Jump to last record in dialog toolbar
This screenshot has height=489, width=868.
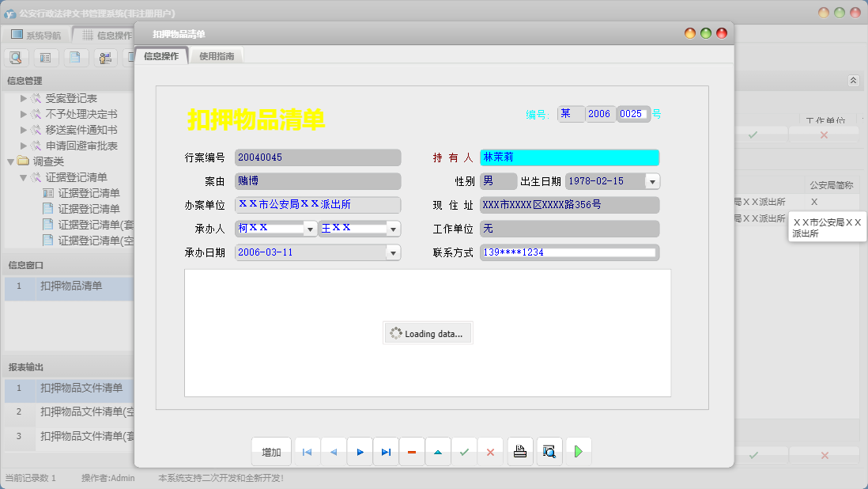(386, 452)
